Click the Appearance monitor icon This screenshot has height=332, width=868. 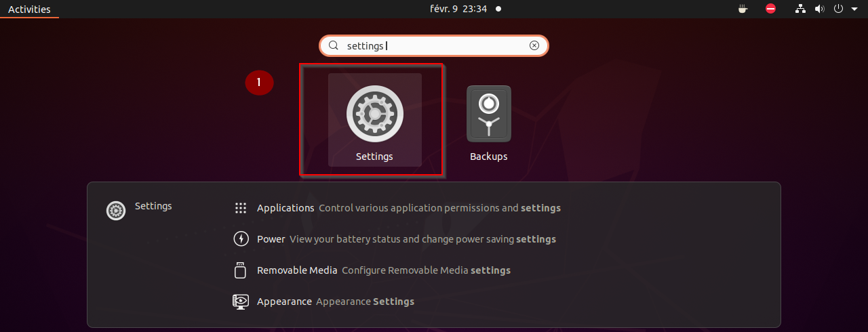tap(241, 302)
